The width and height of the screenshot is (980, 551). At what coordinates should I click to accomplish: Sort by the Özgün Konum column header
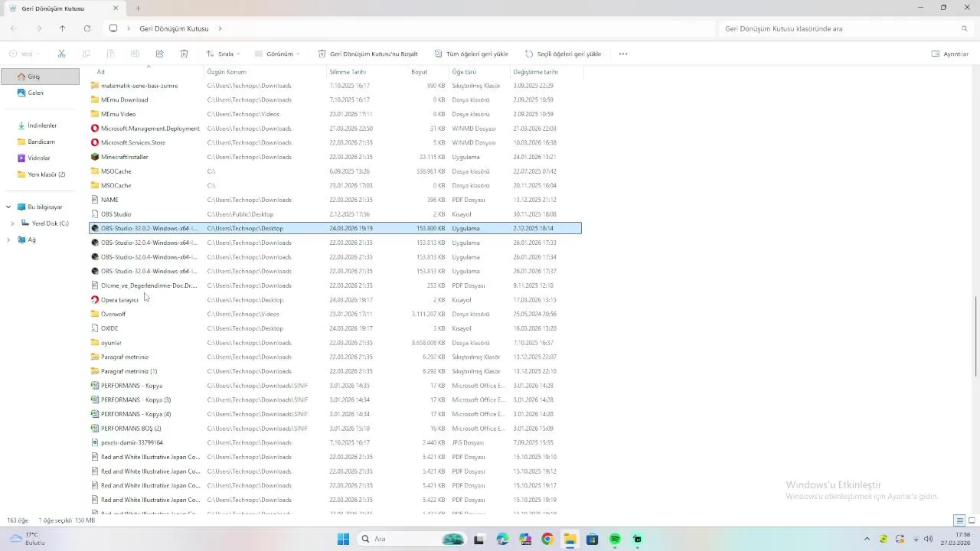coord(266,72)
